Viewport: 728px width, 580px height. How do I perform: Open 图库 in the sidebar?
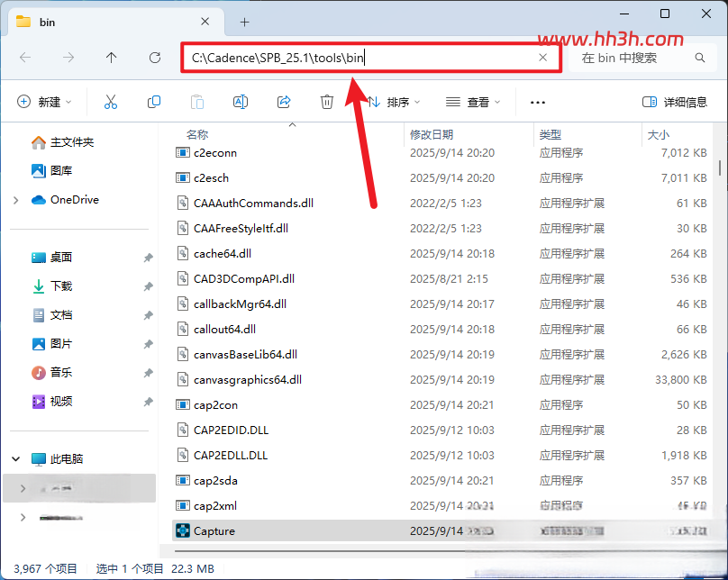pos(61,171)
